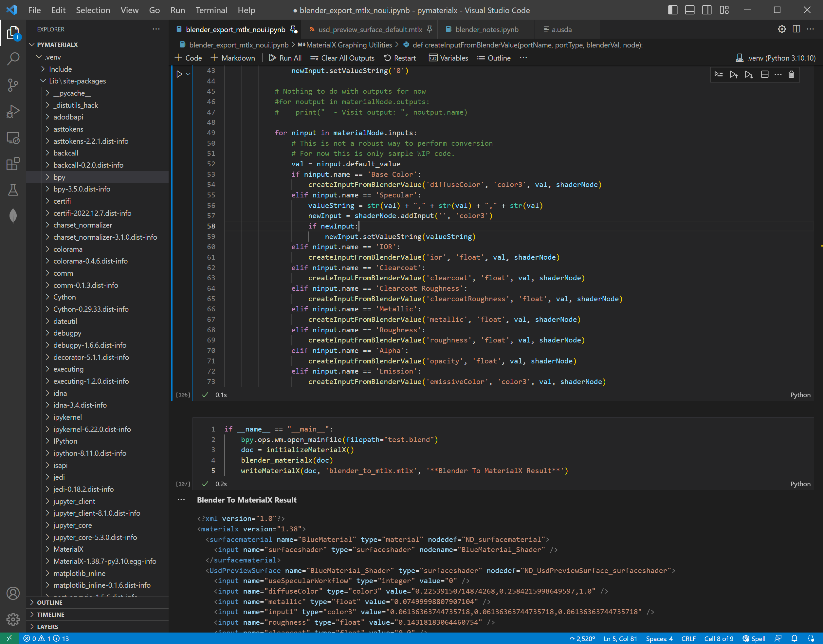The image size is (823, 644).
Task: Run cell 106 with the play button
Action: [179, 74]
